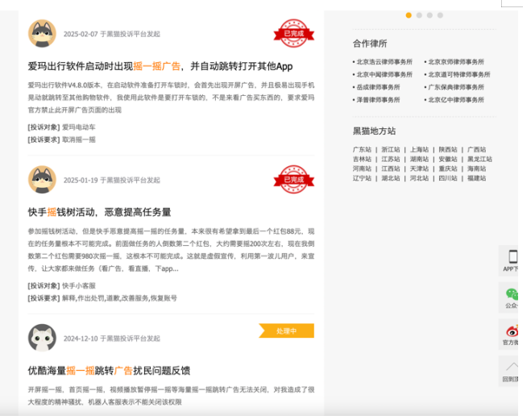Go to 陕西站 regional site
Screen dimensions: 531x420
coord(448,149)
